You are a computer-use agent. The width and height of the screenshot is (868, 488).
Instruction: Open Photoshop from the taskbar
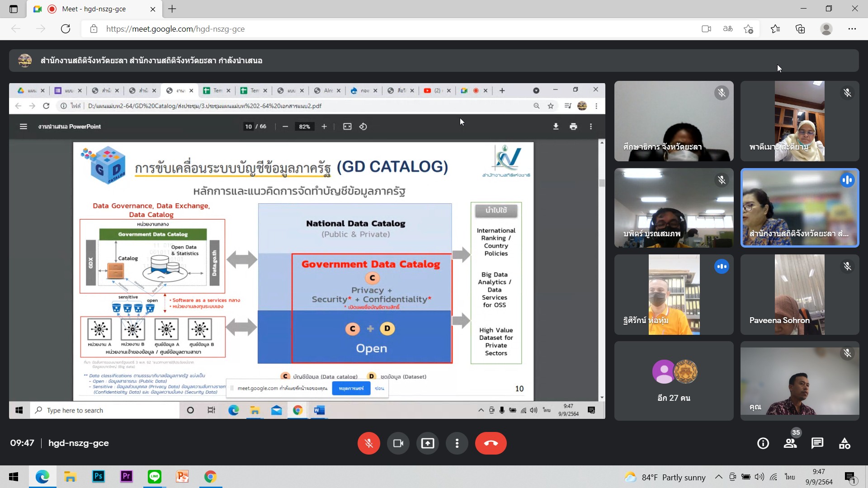pos(98,477)
